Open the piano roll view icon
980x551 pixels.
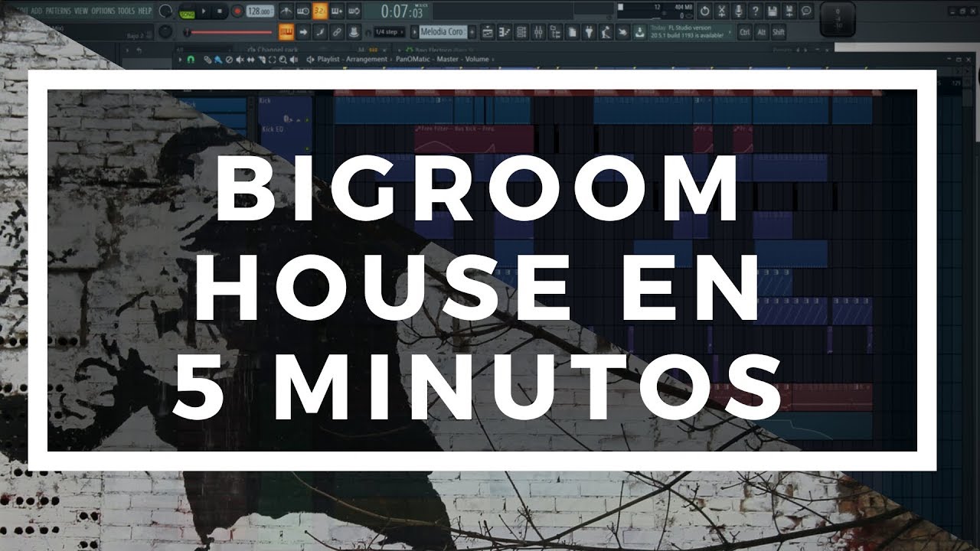pyautogui.click(x=505, y=32)
